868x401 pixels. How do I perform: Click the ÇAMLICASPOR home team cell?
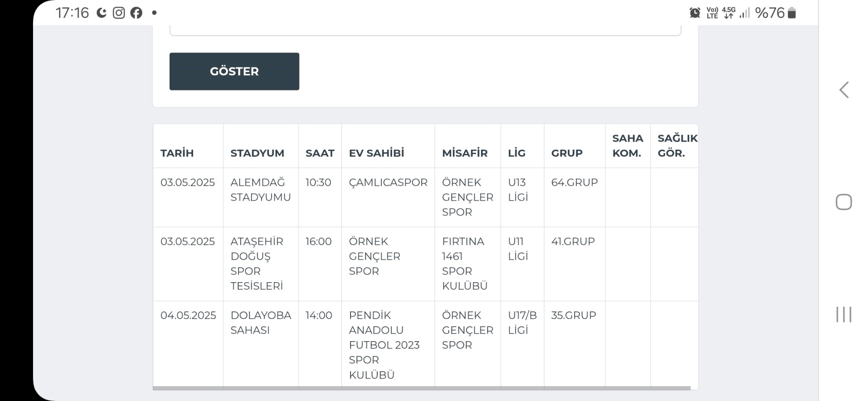pyautogui.click(x=388, y=182)
